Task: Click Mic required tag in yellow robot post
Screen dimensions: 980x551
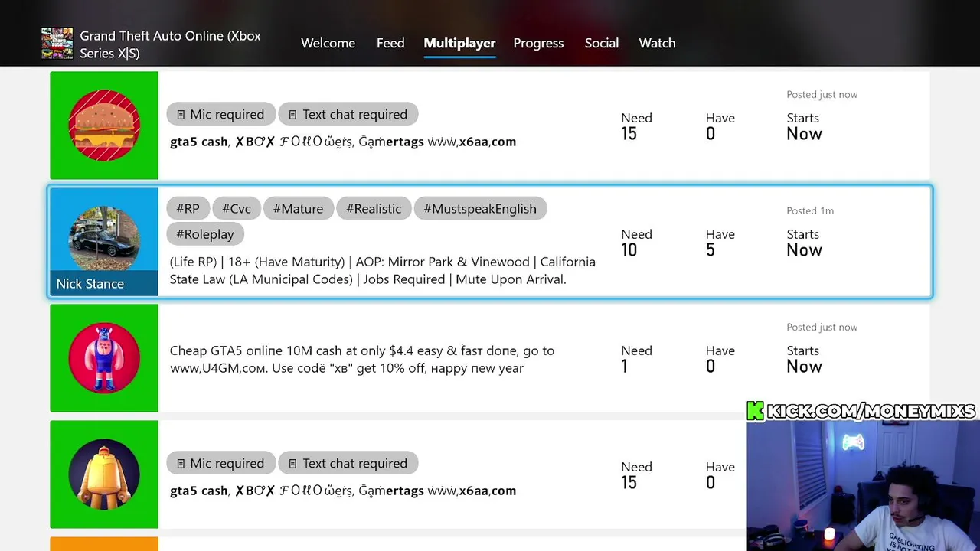Action: coord(220,463)
